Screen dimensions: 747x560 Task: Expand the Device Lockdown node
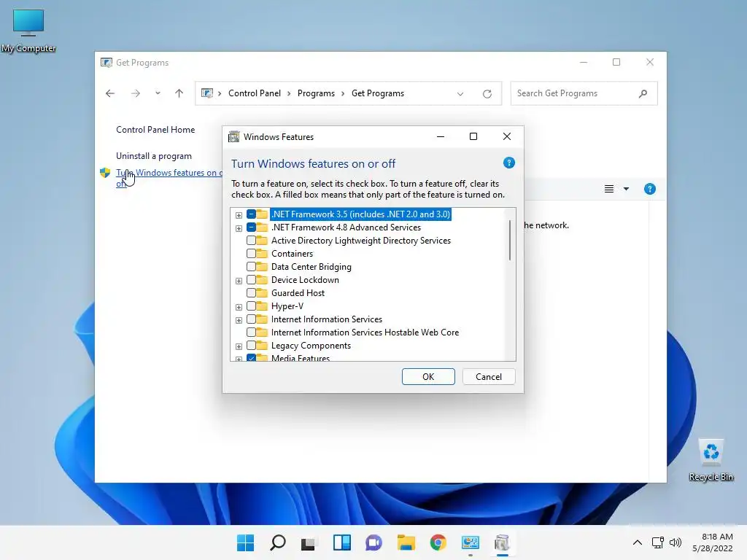239,281
